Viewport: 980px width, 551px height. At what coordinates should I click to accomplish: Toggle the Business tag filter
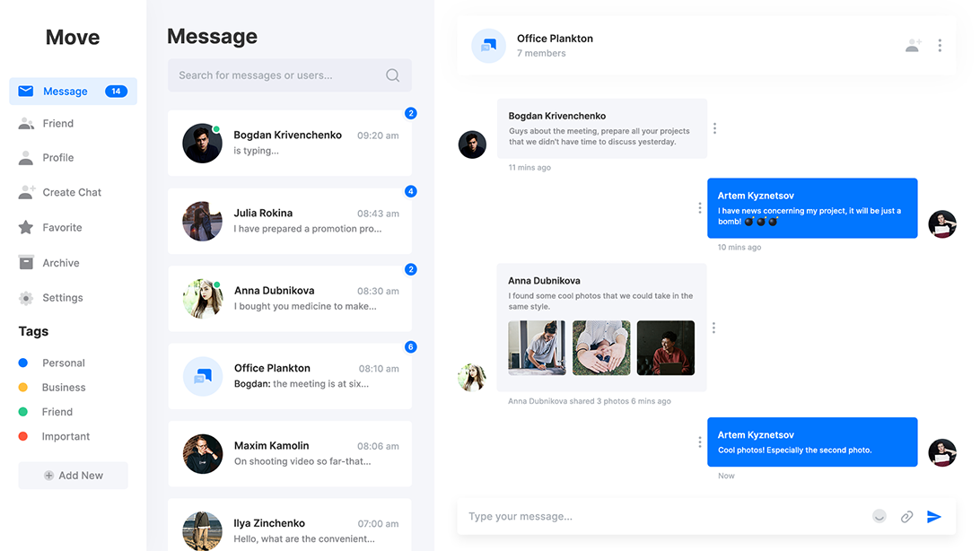(x=24, y=387)
